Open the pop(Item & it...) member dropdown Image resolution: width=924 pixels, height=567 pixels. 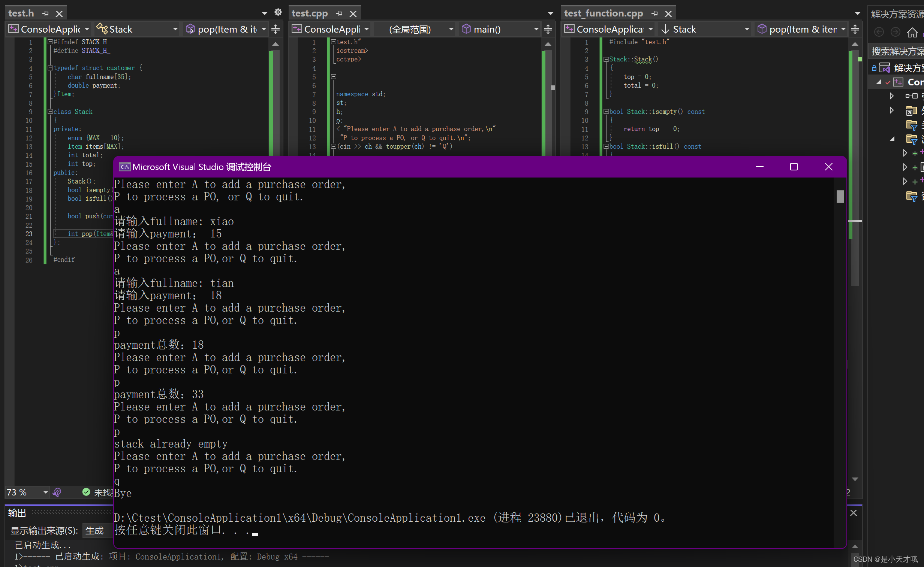click(225, 29)
